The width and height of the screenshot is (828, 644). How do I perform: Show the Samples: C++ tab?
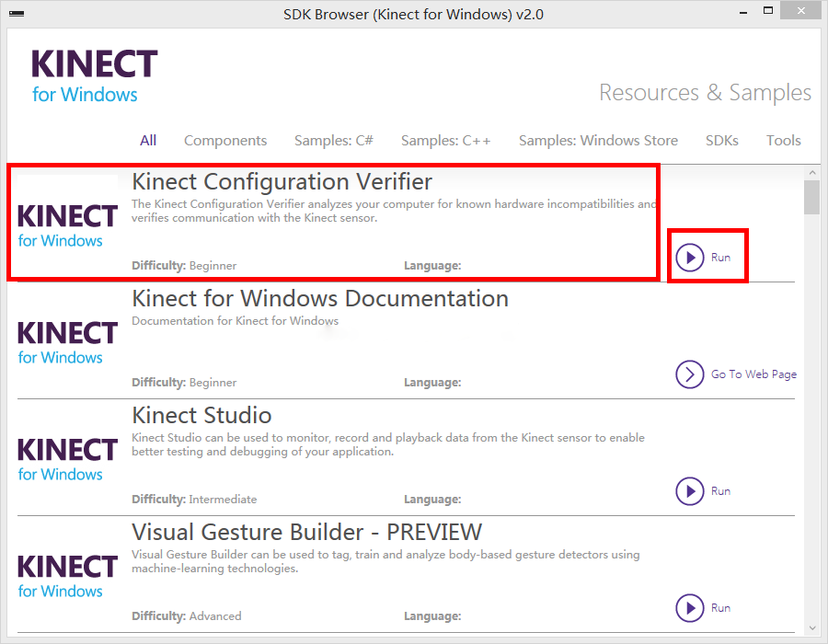446,141
